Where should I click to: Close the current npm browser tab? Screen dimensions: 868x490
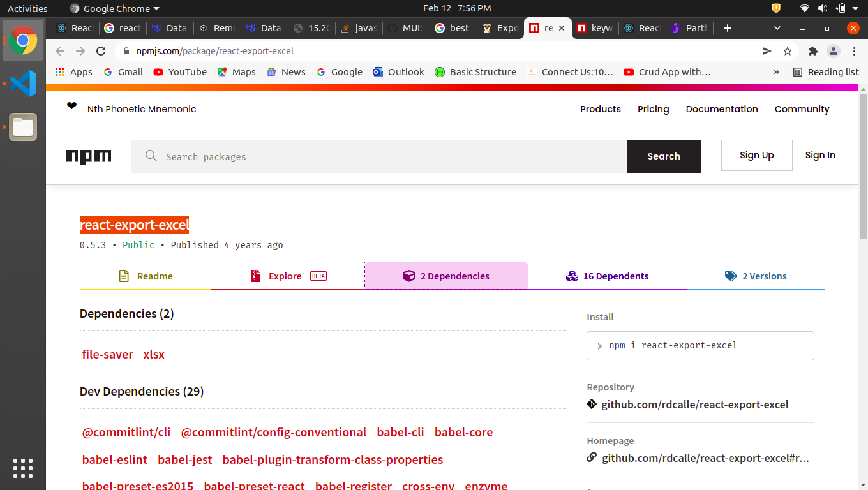point(562,28)
